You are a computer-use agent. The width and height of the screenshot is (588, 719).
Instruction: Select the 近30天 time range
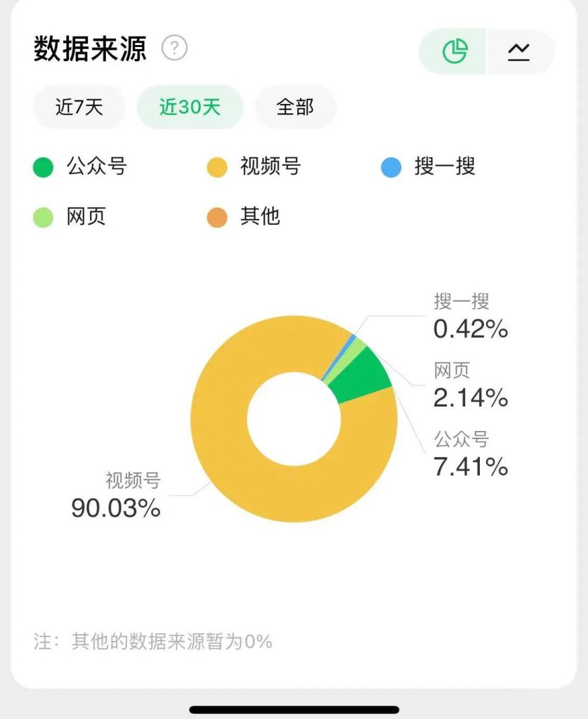tap(190, 107)
